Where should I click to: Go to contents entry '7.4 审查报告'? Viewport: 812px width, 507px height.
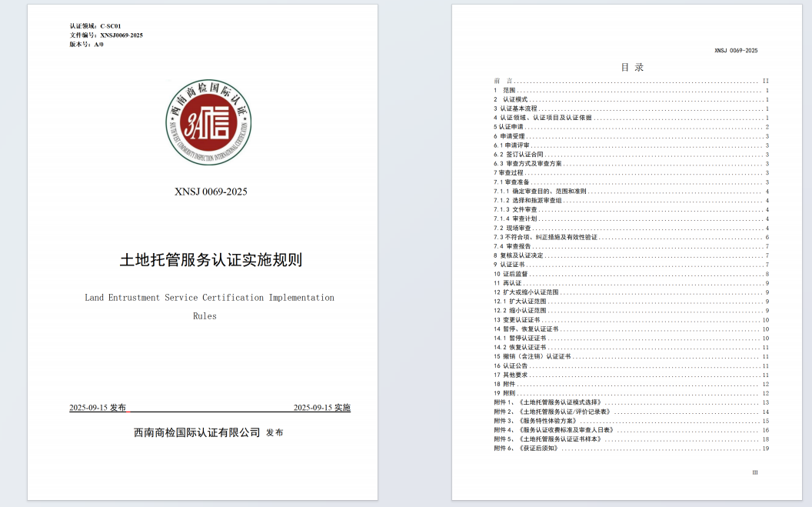631,246
